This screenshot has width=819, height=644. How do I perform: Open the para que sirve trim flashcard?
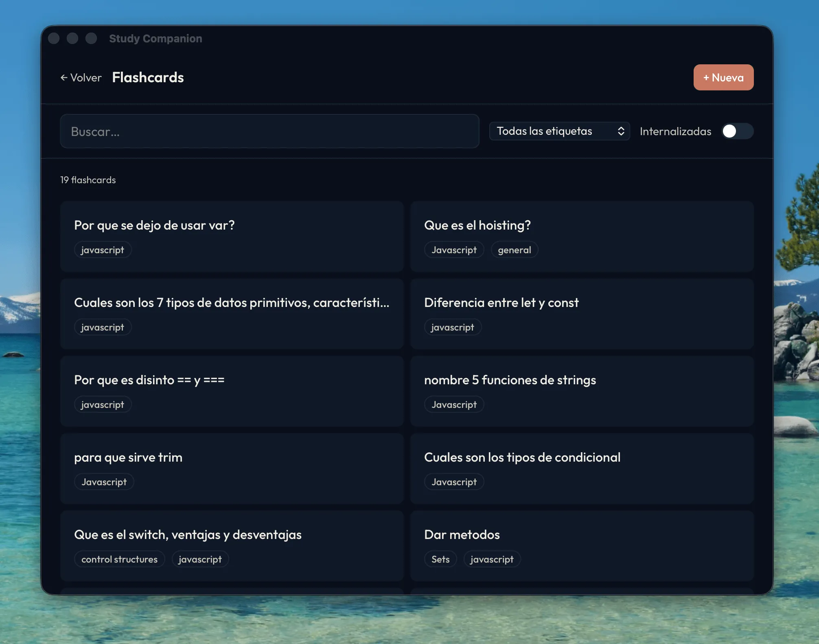click(x=232, y=468)
